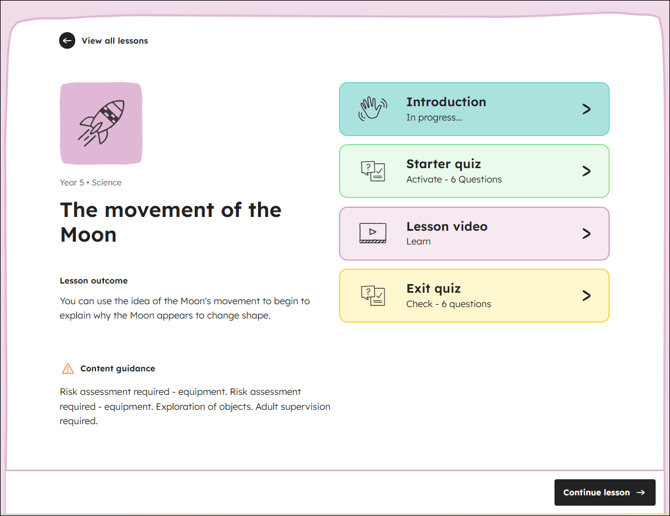Open the Exit quiz card
This screenshot has width=670, height=516.
(x=474, y=296)
